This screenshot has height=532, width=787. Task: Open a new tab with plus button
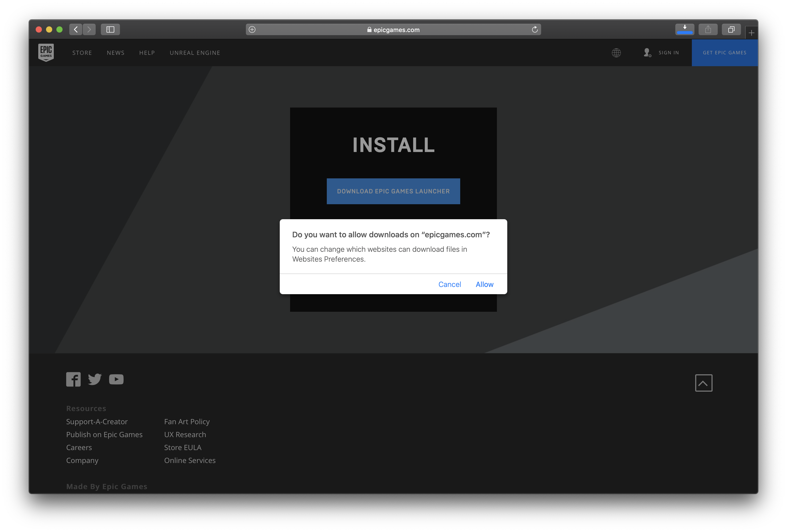(751, 33)
